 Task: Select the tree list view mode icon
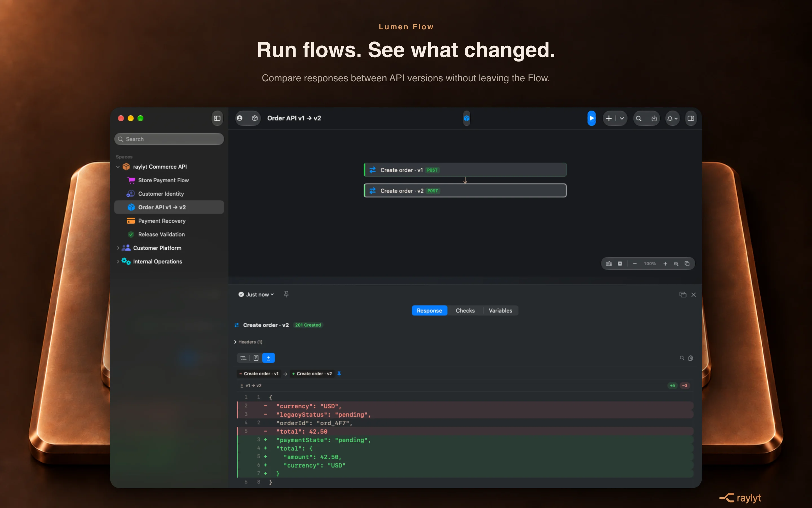pos(243,358)
